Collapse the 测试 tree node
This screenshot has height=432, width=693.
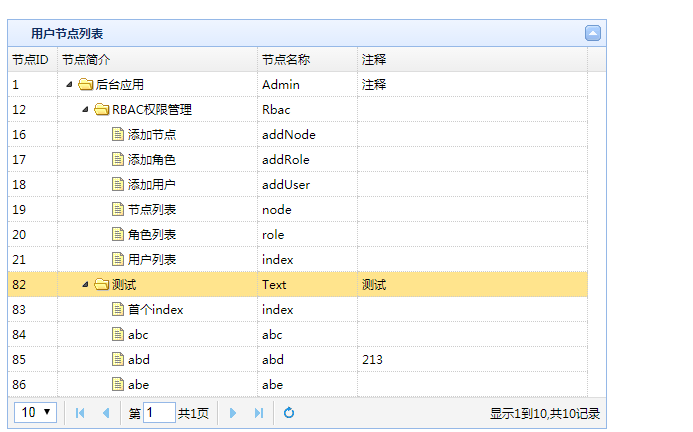[85, 285]
